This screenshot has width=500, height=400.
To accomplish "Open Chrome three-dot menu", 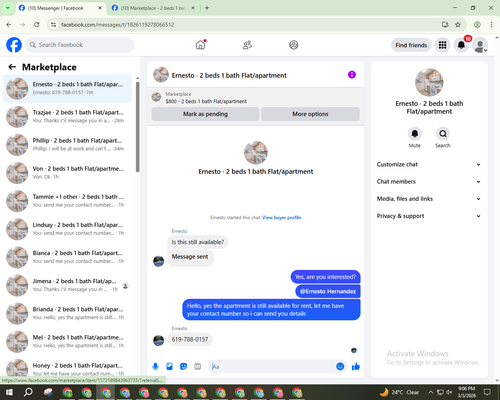I will coord(491,25).
